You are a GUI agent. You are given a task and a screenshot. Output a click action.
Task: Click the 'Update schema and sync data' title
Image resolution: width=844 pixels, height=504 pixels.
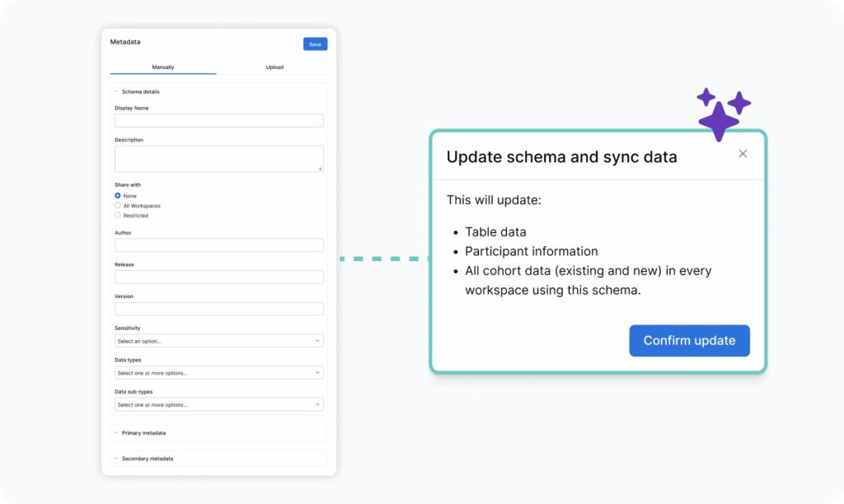(561, 157)
